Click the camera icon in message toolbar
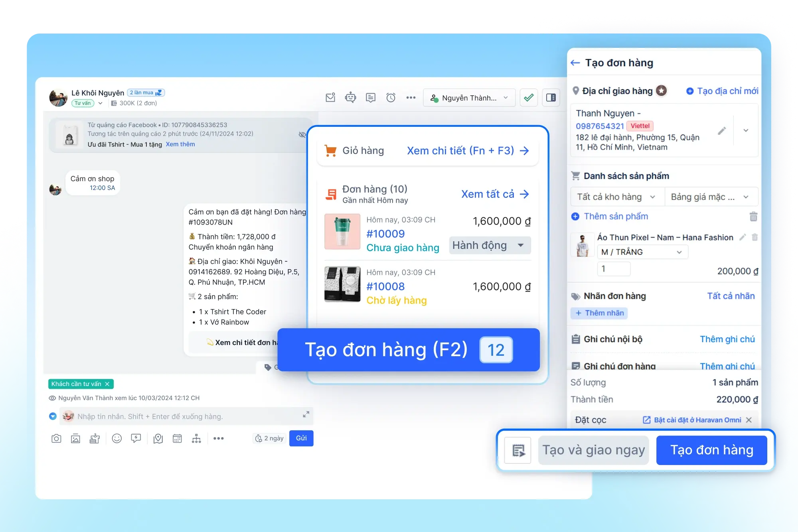The width and height of the screenshot is (798, 532). (x=56, y=439)
